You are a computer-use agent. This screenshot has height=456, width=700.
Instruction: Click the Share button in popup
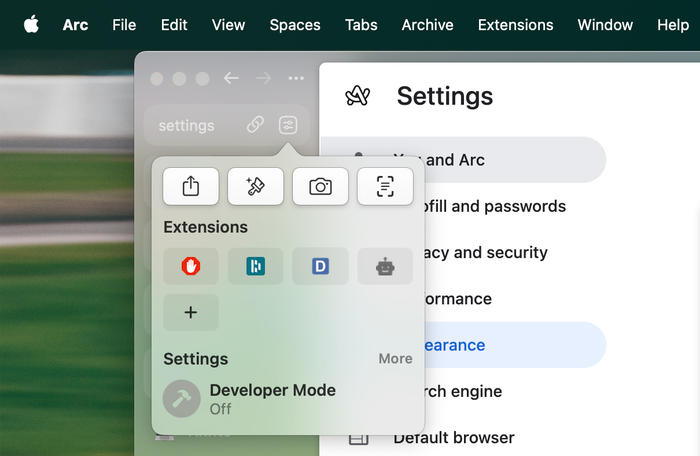coord(191,186)
